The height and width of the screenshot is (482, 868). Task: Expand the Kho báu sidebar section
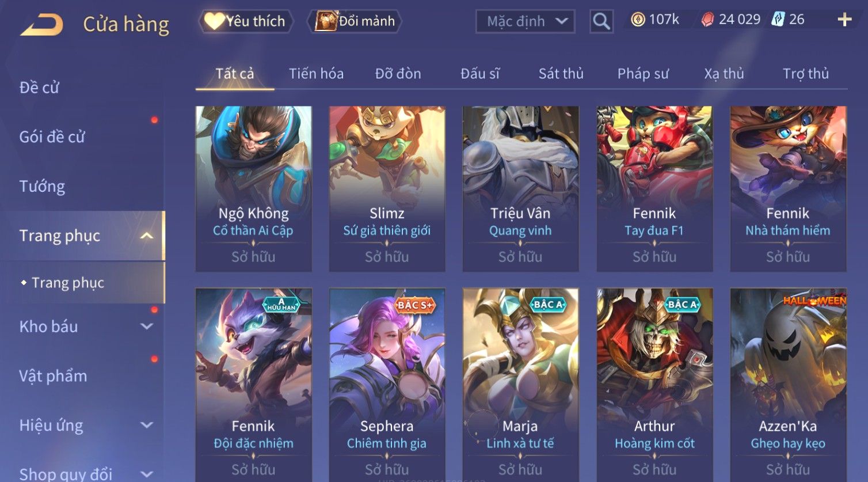tap(147, 327)
